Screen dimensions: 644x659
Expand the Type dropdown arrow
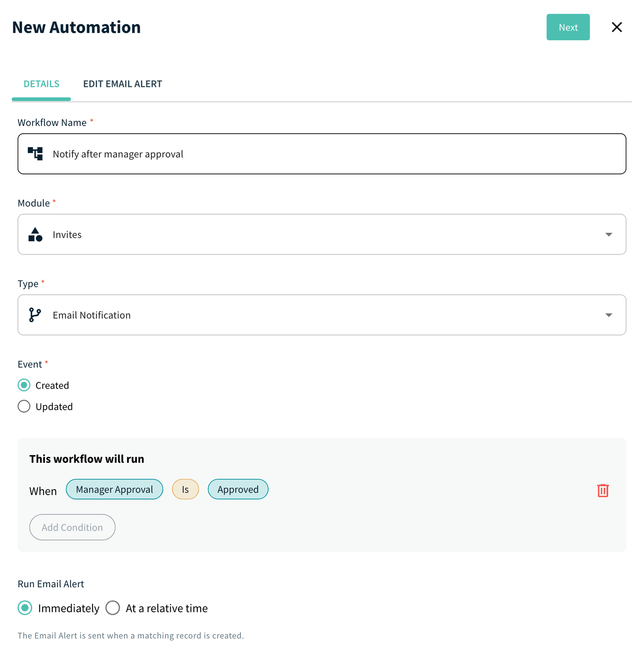pos(609,315)
